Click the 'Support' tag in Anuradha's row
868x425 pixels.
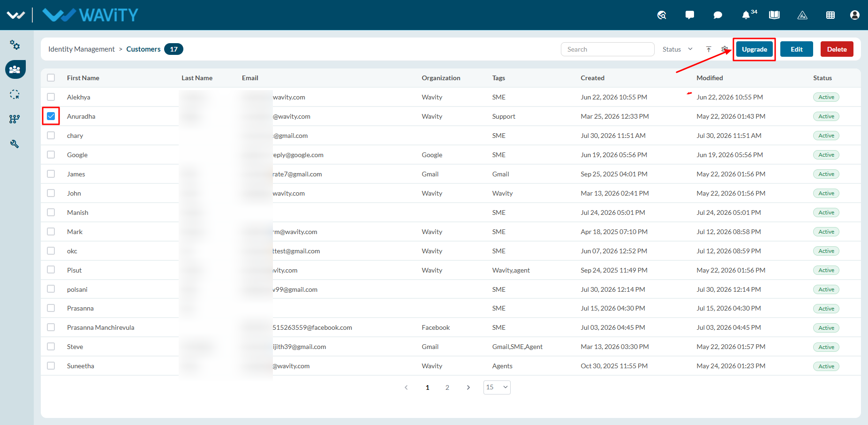(504, 116)
